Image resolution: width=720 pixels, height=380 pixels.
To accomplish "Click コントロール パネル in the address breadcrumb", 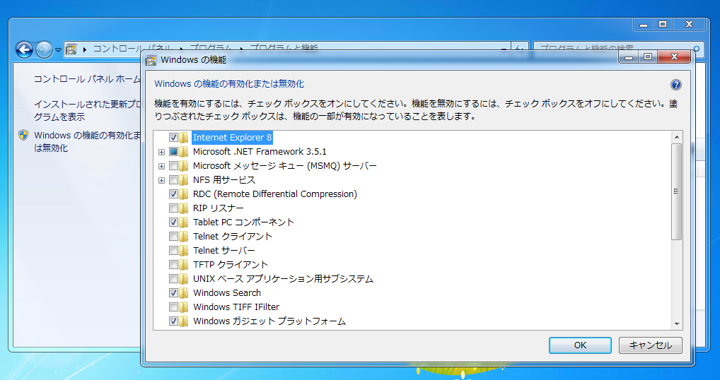I will (133, 48).
